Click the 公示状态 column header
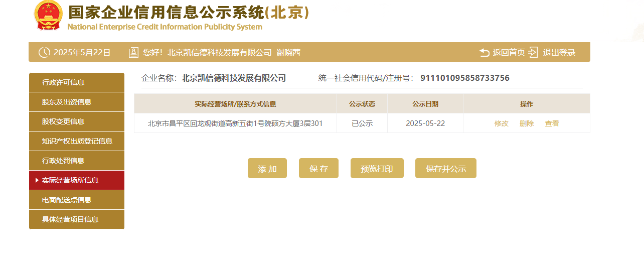Screen dimensions: 644x260 [362, 104]
